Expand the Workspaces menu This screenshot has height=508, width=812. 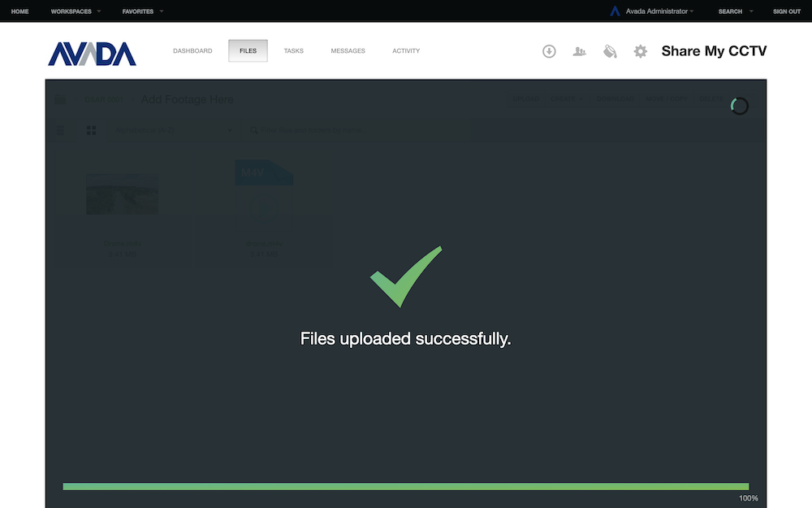pyautogui.click(x=76, y=11)
